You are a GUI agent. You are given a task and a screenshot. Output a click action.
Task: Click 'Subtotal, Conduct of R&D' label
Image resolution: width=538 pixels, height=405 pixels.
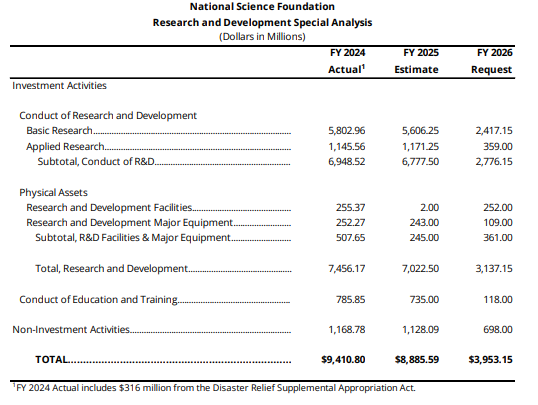coord(96,162)
